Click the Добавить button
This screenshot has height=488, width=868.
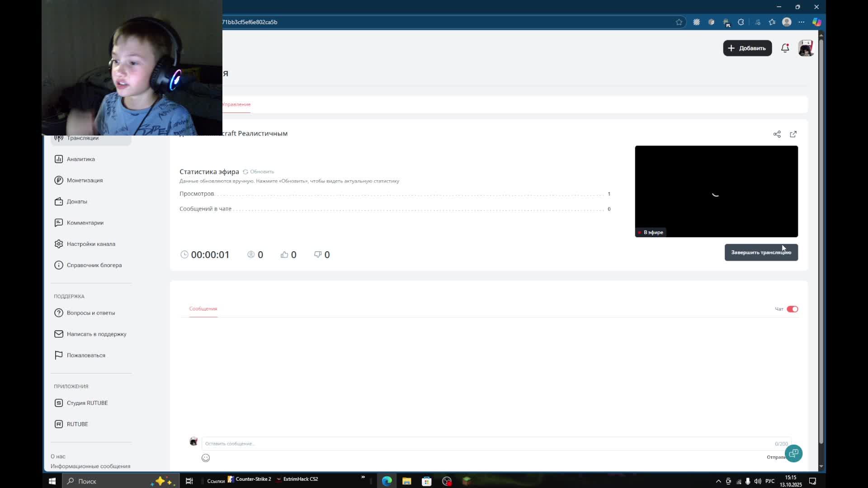tap(747, 48)
